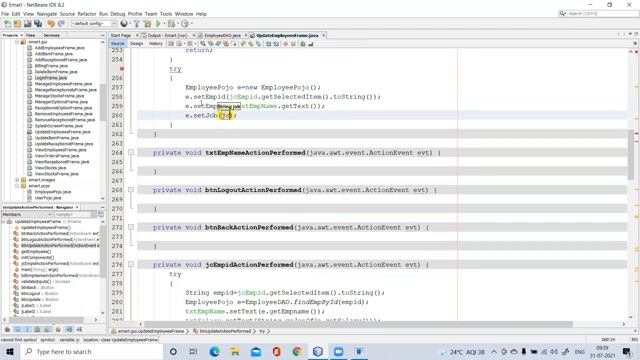The image size is (640, 360).
Task: Open the Services panel tab
Action: pyautogui.click(x=51, y=36)
